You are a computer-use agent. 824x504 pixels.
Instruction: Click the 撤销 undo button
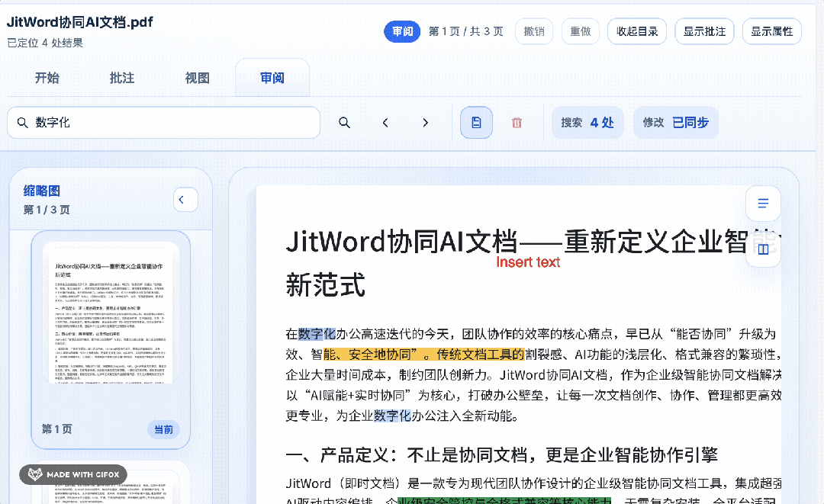(x=534, y=31)
